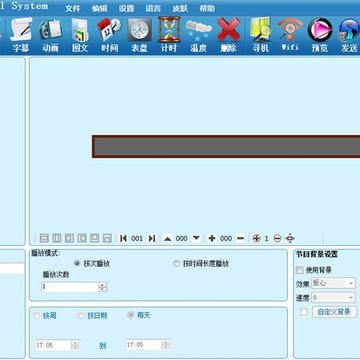This screenshot has height=360, width=360.
Task: Zoom in with circled plus icon
Action: pyautogui.click(x=256, y=238)
